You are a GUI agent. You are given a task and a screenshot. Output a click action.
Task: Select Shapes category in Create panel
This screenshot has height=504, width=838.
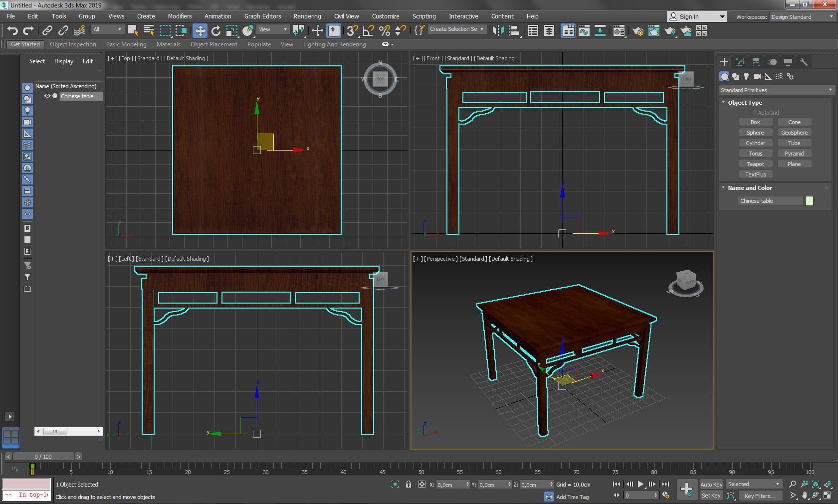point(735,76)
